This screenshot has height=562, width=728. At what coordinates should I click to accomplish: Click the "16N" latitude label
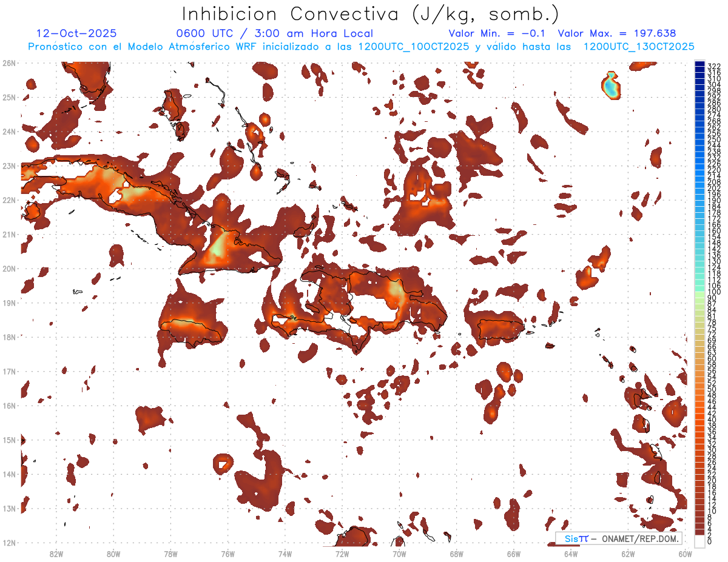click(9, 406)
